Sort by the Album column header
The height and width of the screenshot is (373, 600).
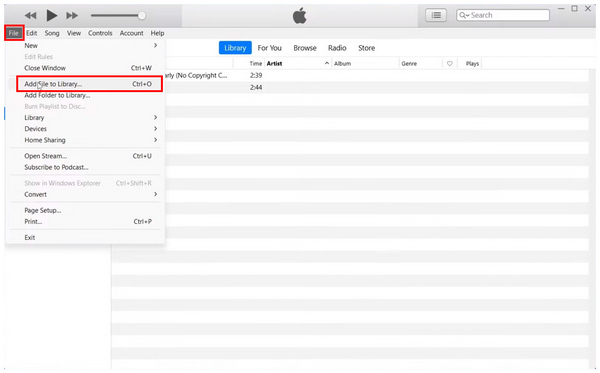tap(365, 64)
